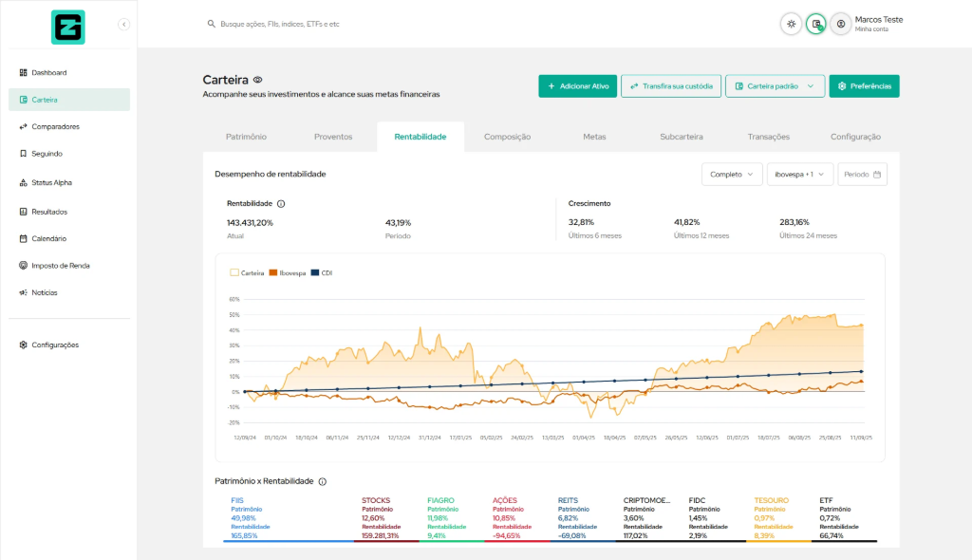Open the user profile avatar icon

click(x=840, y=25)
